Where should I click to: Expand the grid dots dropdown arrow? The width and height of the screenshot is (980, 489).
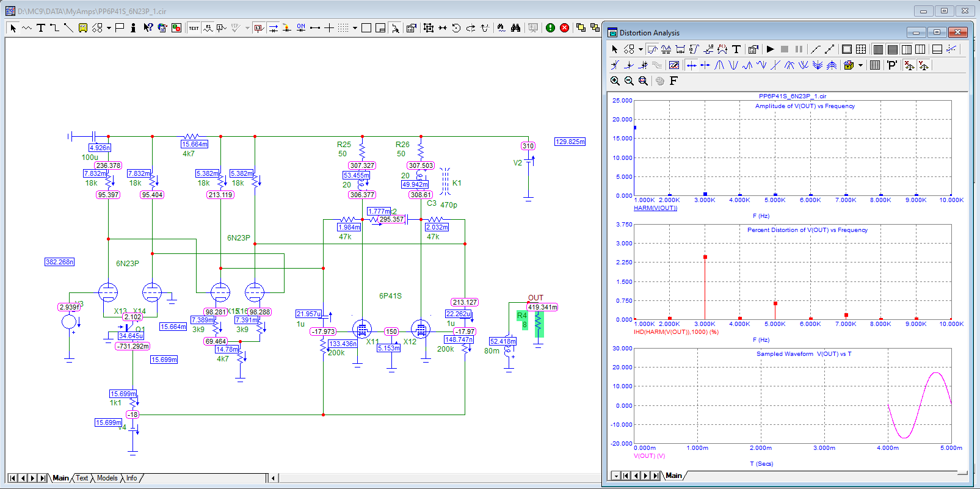coord(355,28)
